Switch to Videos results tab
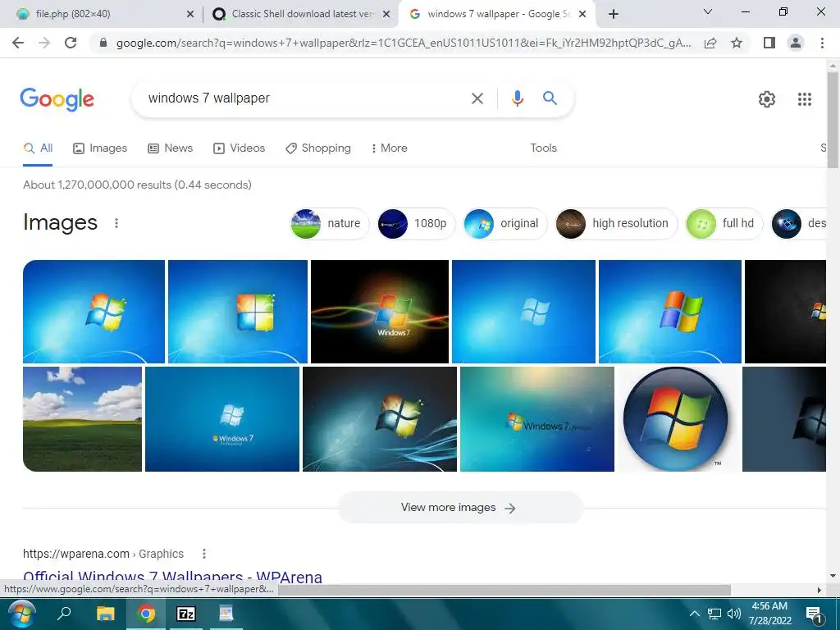The image size is (840, 630). (x=239, y=148)
